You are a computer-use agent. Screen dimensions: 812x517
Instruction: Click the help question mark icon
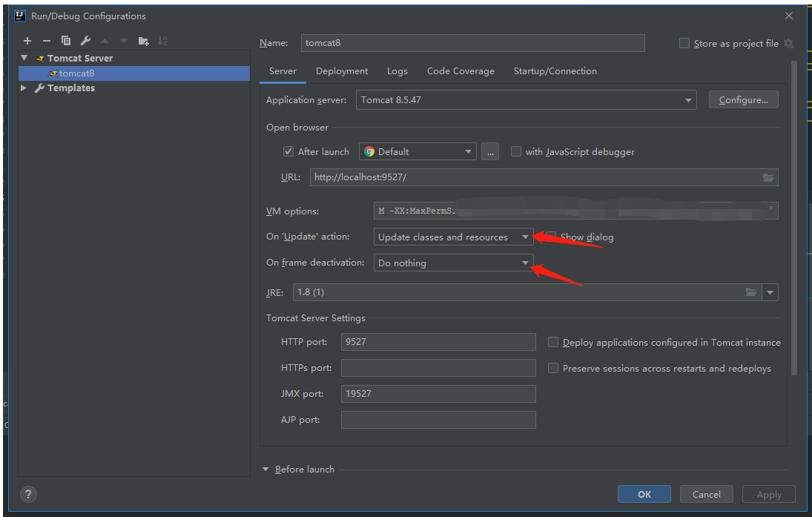[28, 494]
